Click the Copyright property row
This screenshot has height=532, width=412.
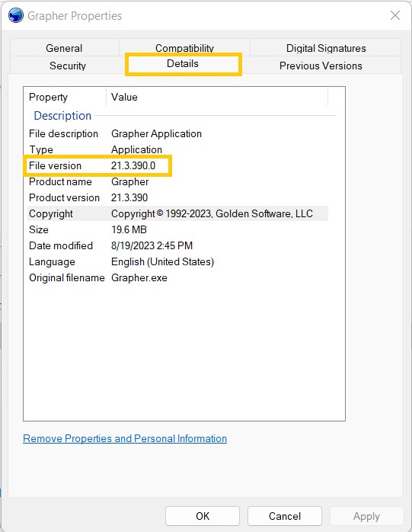click(x=177, y=213)
